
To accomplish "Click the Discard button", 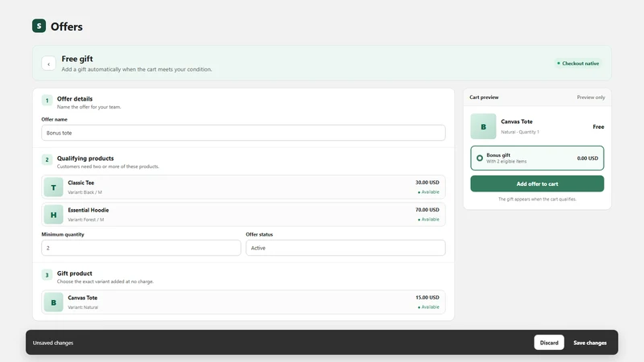I will (549, 343).
